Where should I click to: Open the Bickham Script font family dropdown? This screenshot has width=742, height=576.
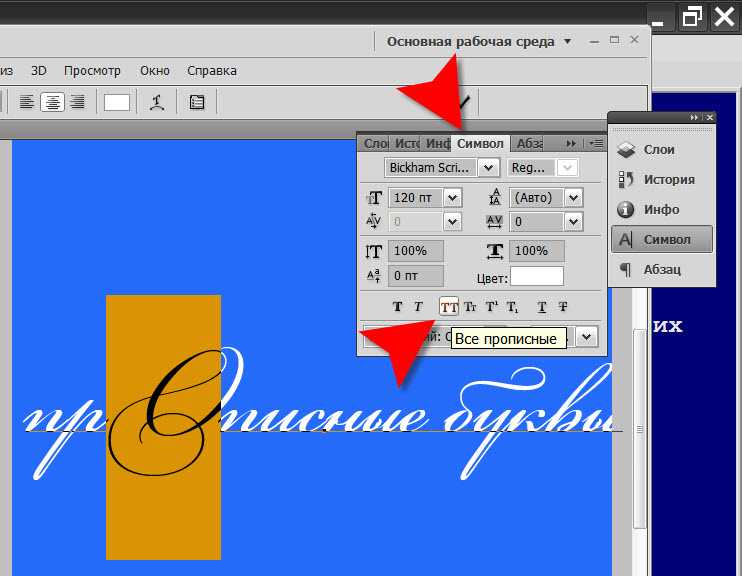[x=488, y=168]
